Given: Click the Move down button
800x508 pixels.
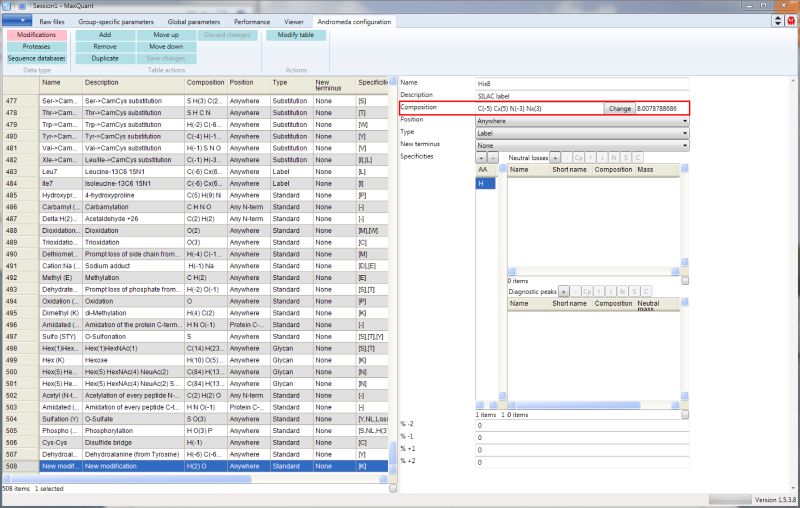Looking at the screenshot, I should click(x=166, y=46).
